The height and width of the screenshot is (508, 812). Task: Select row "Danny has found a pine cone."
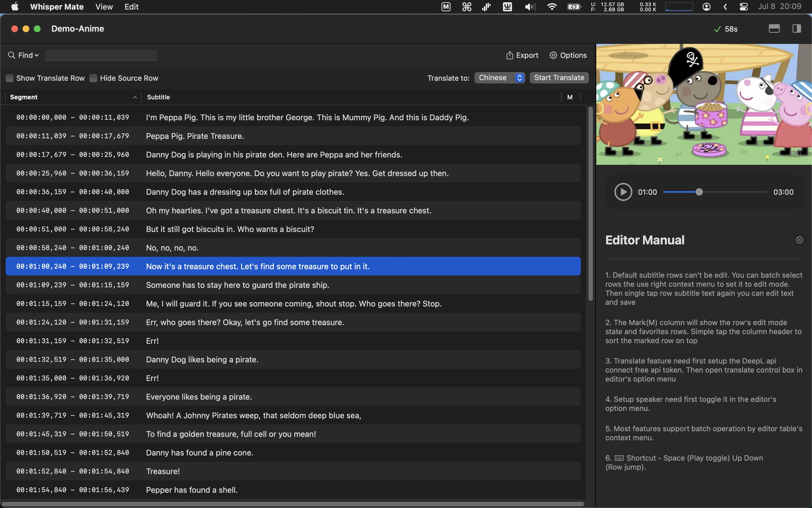point(293,453)
